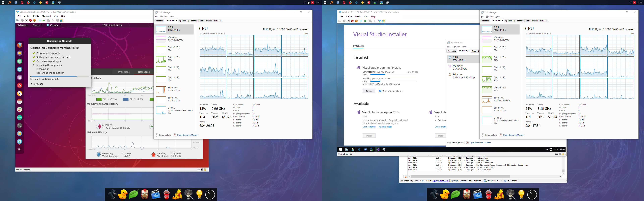Open the console icon in right dock
The image size is (644, 201).
point(532,195)
